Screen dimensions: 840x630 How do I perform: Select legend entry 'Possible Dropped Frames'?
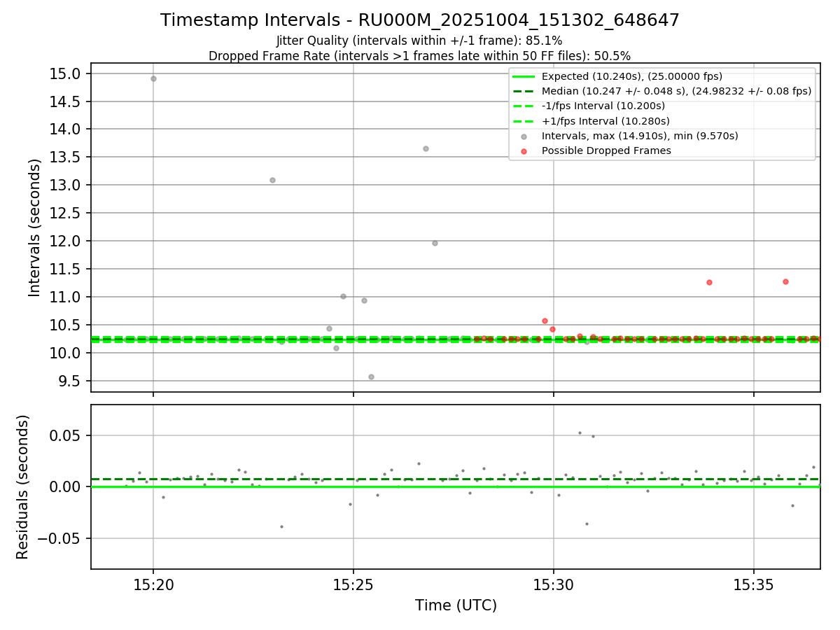pyautogui.click(x=606, y=150)
